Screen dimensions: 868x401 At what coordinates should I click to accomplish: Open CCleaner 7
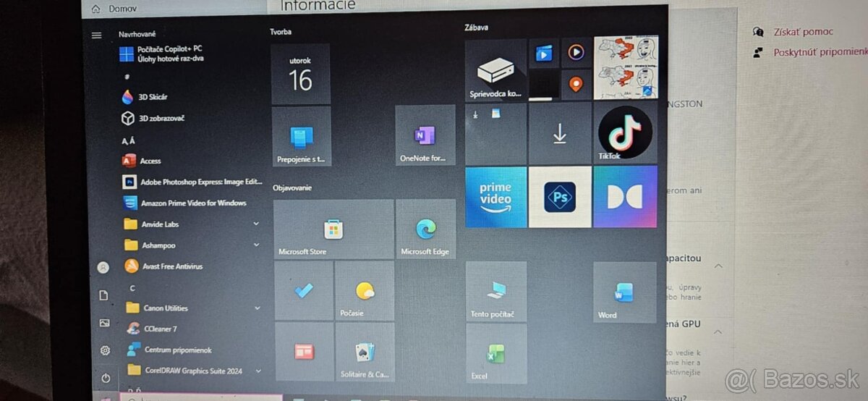(152, 329)
